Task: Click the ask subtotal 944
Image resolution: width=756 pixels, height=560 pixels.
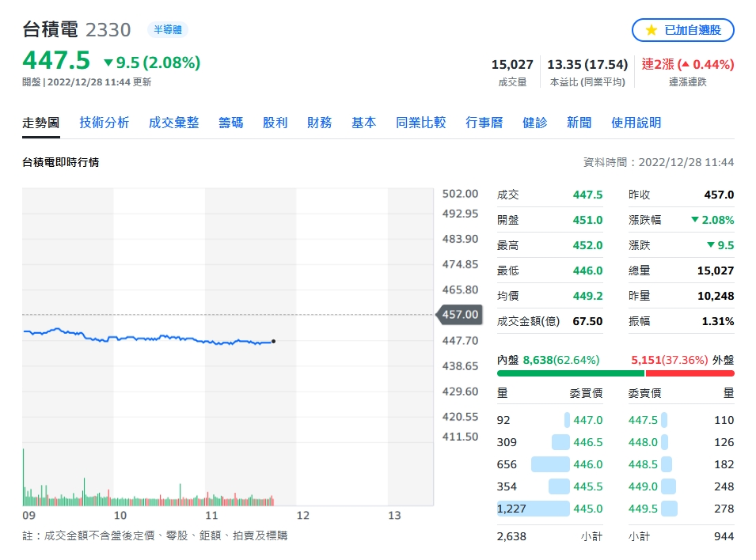Action: [724, 536]
